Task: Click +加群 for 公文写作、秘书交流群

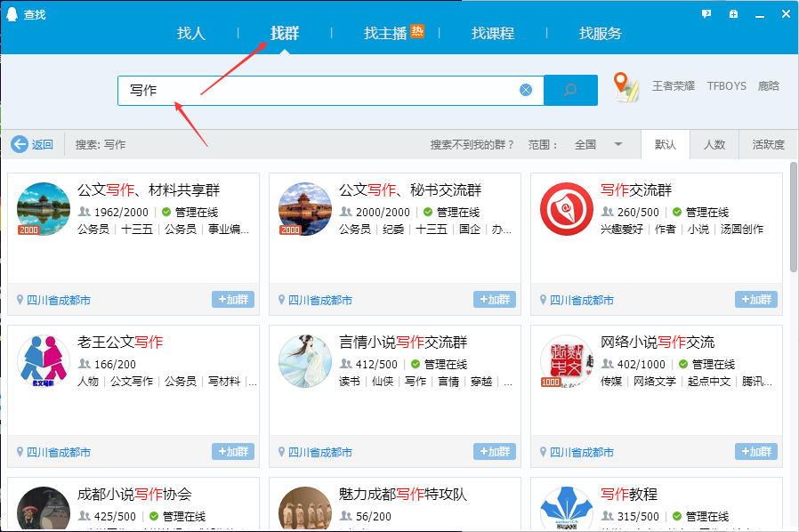Action: click(x=495, y=300)
